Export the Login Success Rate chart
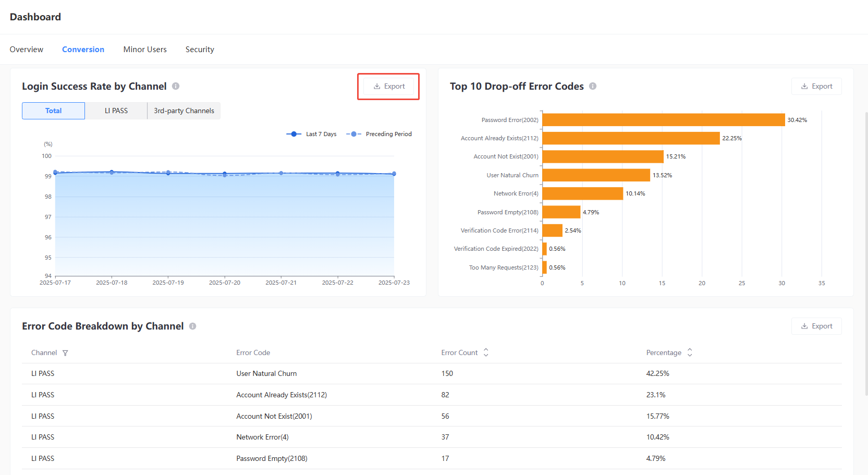This screenshot has width=868, height=475. click(x=389, y=87)
